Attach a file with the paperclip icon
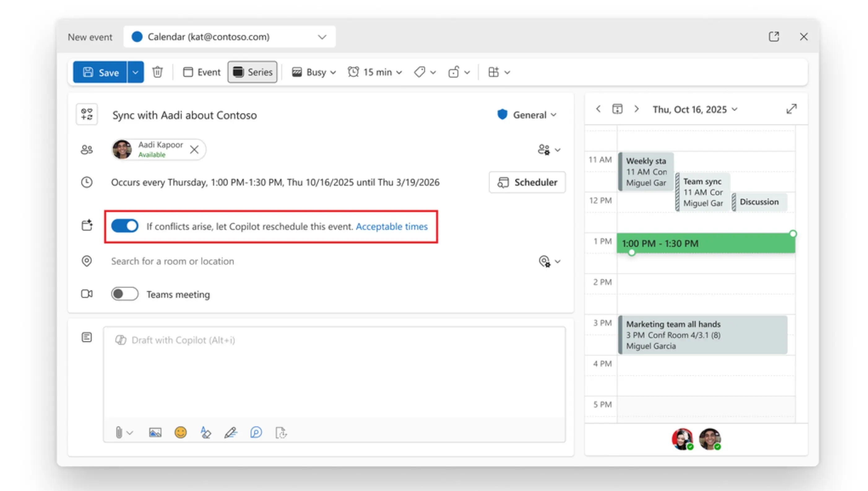Viewport: 868px width, 491px height. point(119,432)
